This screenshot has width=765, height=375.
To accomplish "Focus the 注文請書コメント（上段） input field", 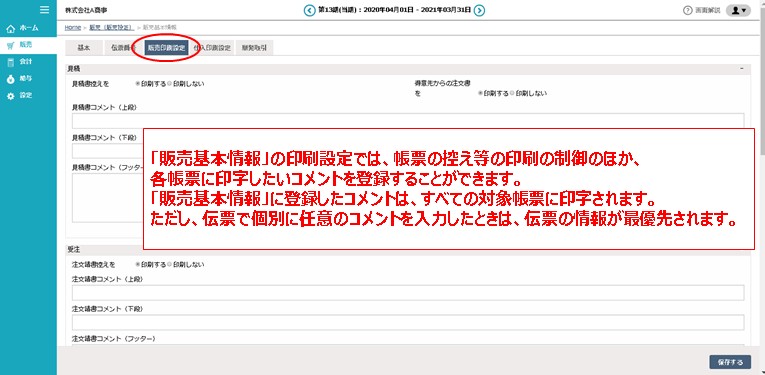I will pos(408,293).
